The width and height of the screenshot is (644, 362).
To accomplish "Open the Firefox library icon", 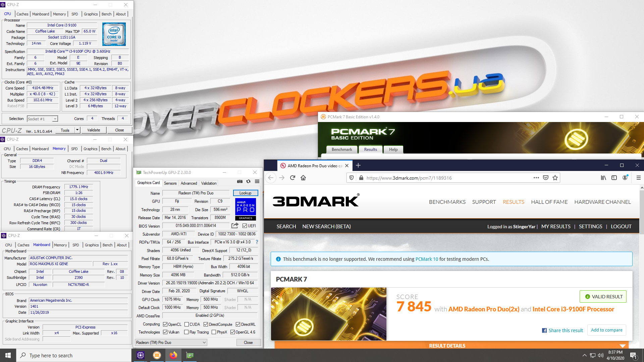I will coord(603,178).
